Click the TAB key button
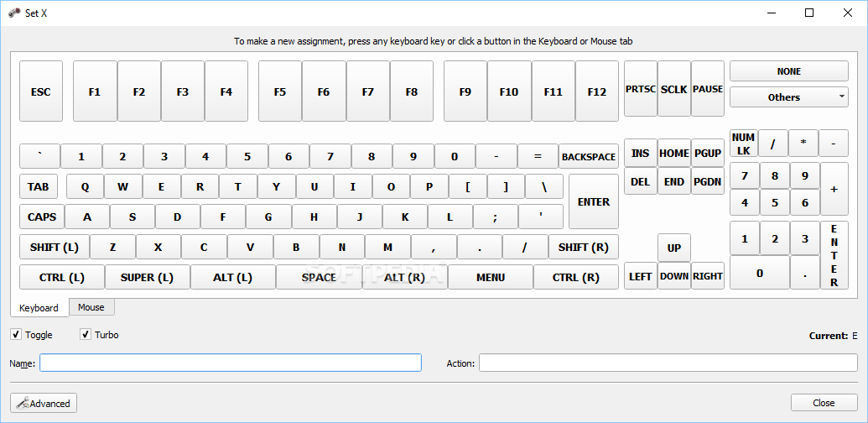The width and height of the screenshot is (868, 423). click(x=39, y=186)
